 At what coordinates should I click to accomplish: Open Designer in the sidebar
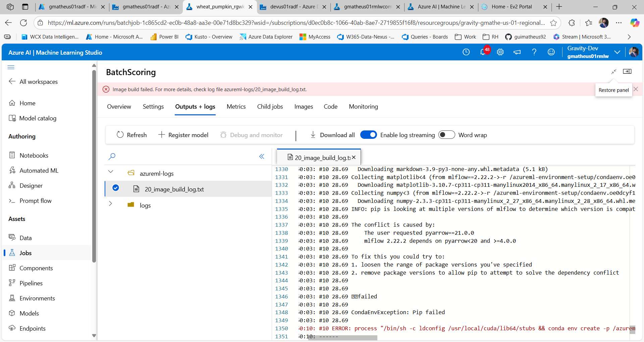pyautogui.click(x=26, y=185)
